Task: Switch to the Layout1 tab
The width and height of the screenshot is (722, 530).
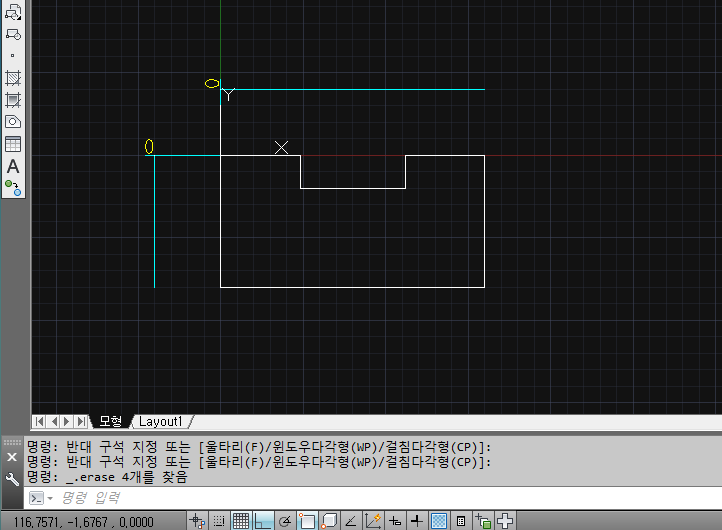Action: 161,421
